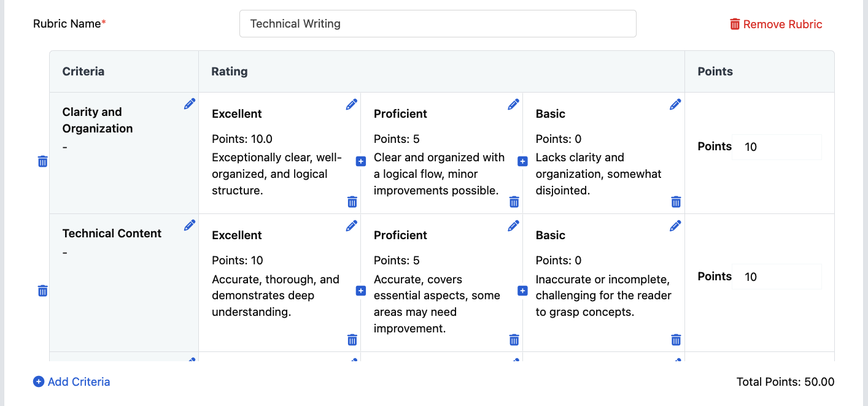Focus the Rubric Name text field
This screenshot has width=868, height=406.
(438, 23)
